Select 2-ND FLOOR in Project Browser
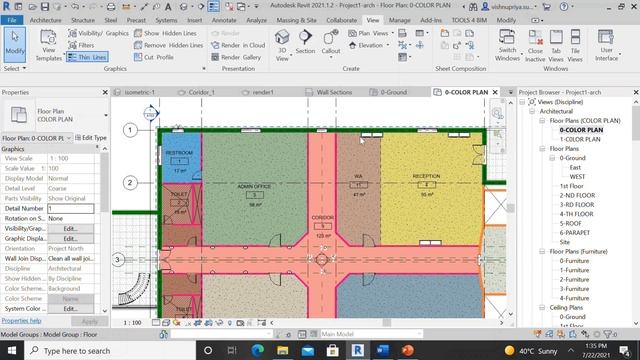 pyautogui.click(x=577, y=196)
